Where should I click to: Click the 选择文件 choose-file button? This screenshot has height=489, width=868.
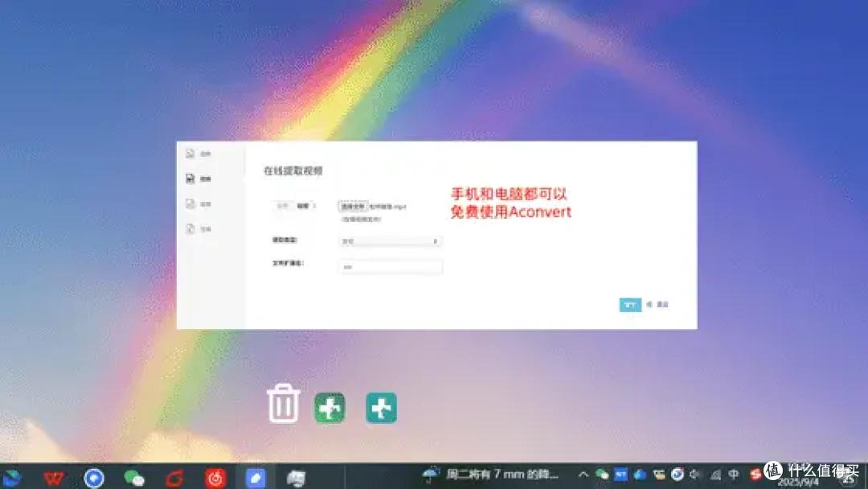pyautogui.click(x=353, y=206)
